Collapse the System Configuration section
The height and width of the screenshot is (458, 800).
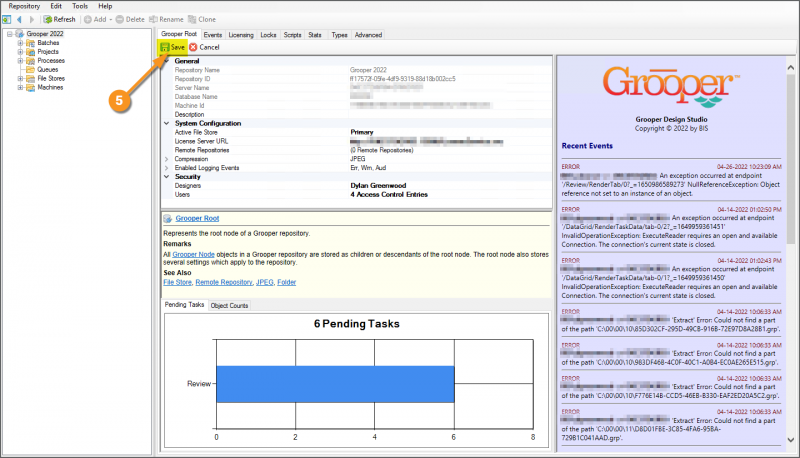tap(166, 123)
